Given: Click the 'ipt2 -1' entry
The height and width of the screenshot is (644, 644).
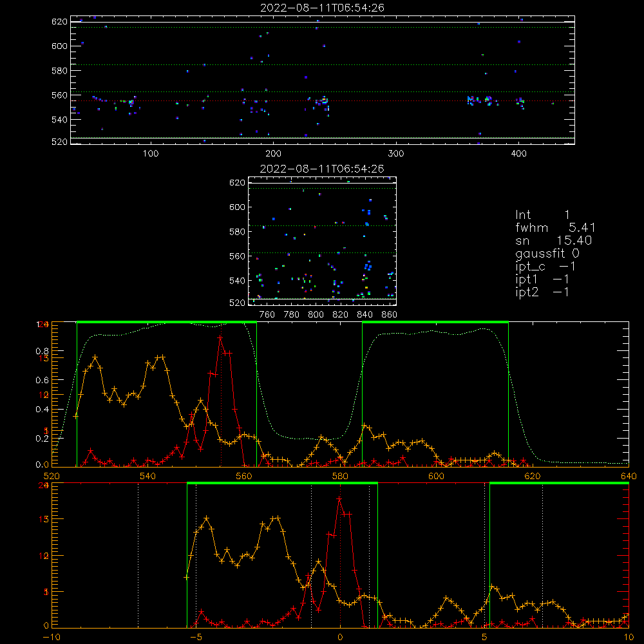Looking at the screenshot, I should (542, 292).
